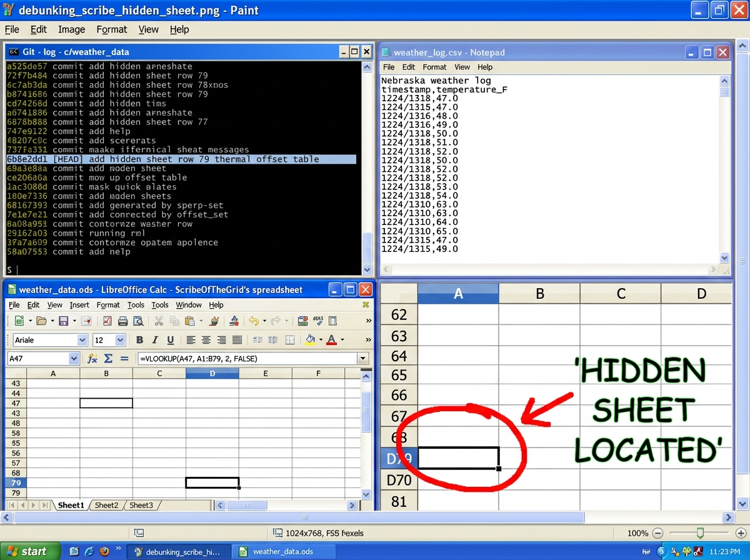Open the Undo history dropdown arrow

point(264,321)
